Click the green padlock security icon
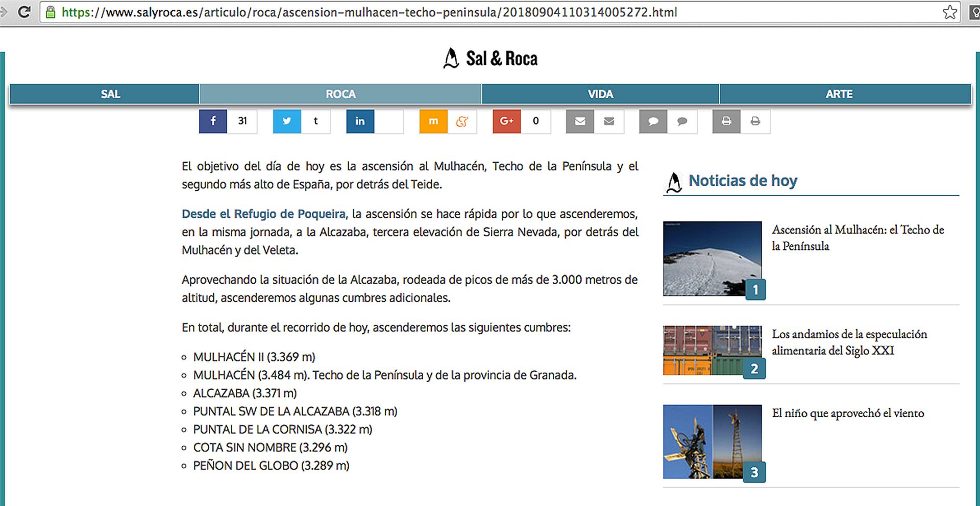Image resolution: width=980 pixels, height=506 pixels. (50, 12)
